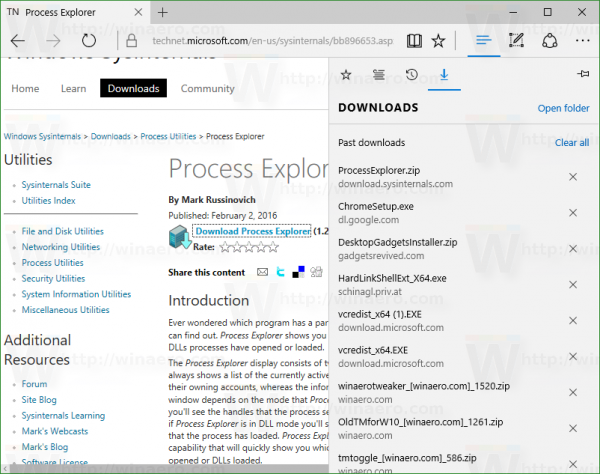Image resolution: width=600 pixels, height=474 pixels.
Task: Remove vcredist_x64.EXE download entry
Action: [573, 357]
